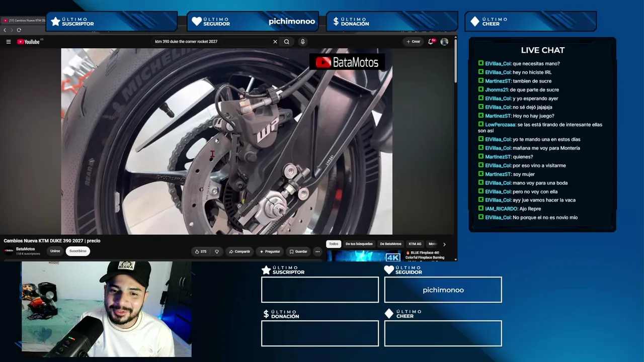
Task: Open the BataMotos channel avatar
Action: pos(9,251)
